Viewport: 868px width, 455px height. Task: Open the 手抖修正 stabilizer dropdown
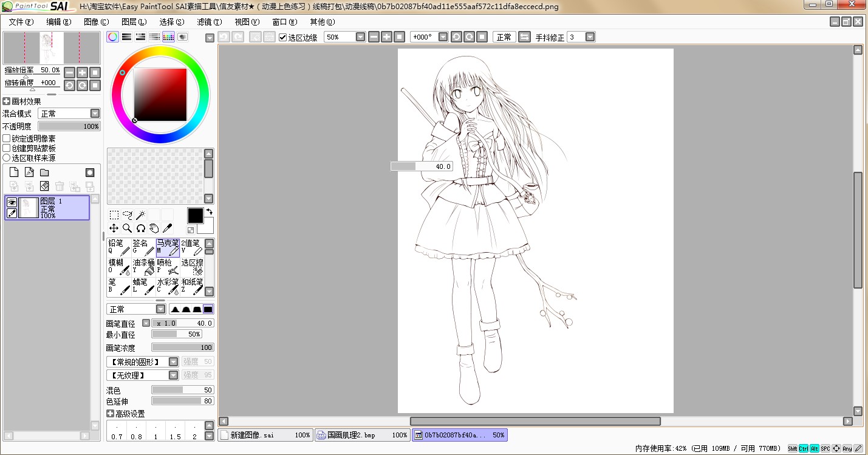tap(590, 37)
